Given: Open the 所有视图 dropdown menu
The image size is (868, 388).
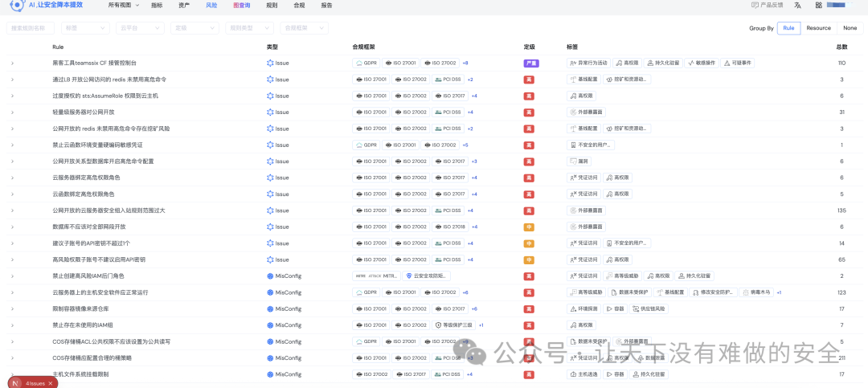Looking at the screenshot, I should click(x=124, y=5).
